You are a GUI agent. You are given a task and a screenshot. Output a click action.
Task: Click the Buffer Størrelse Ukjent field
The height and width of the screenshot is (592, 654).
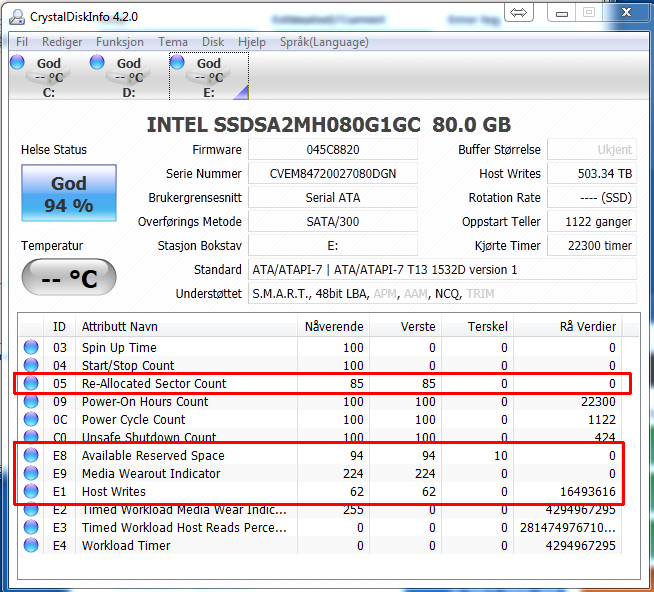tap(592, 149)
